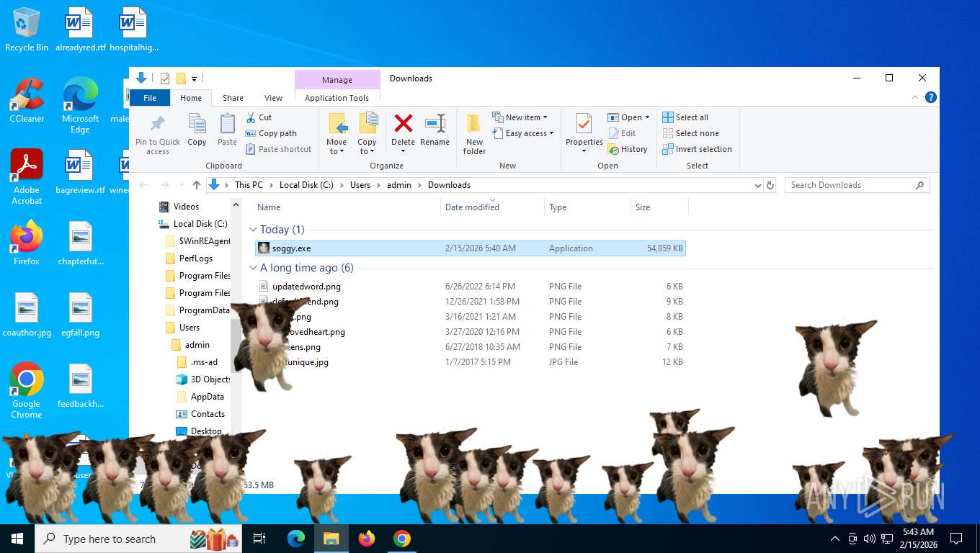
Task: Open Quick Access Toolbar customize arrow
Action: 195,78
